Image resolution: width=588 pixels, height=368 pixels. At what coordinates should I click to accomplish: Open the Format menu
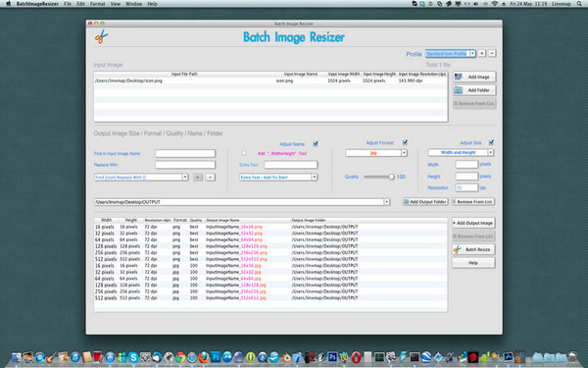[x=97, y=4]
